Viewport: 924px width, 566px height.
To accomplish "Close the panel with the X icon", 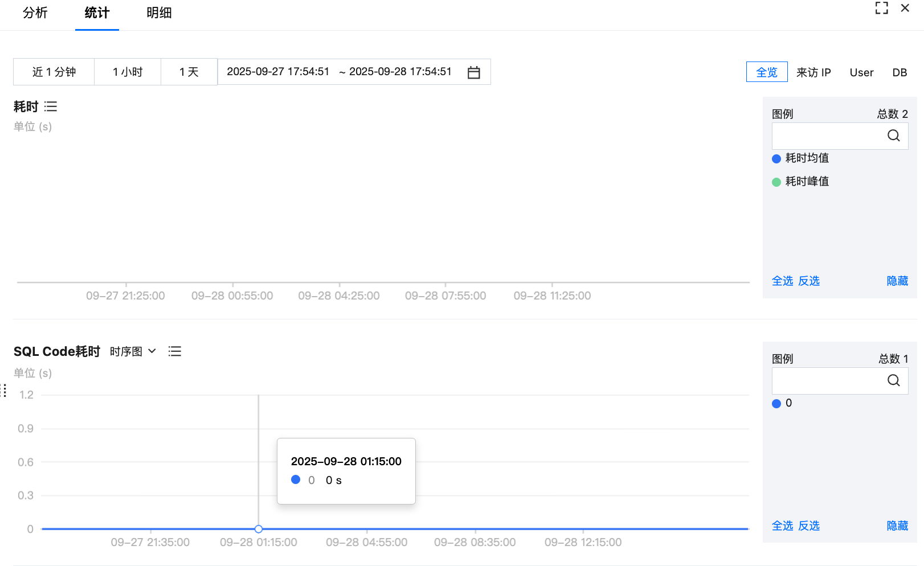I will tap(905, 8).
